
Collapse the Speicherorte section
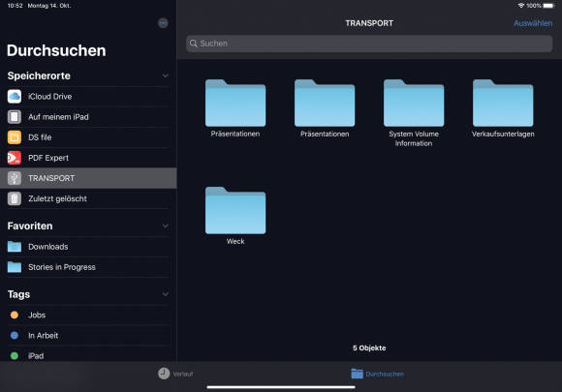[166, 75]
